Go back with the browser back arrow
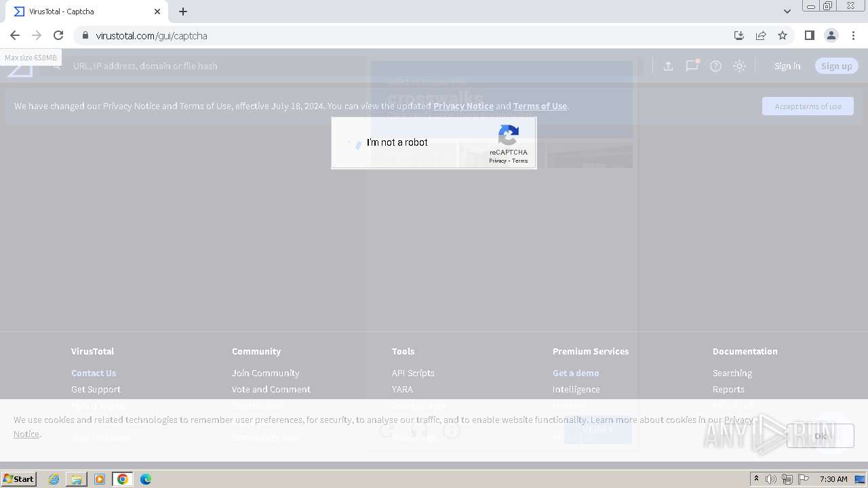Viewport: 868px width, 488px height. click(x=15, y=35)
